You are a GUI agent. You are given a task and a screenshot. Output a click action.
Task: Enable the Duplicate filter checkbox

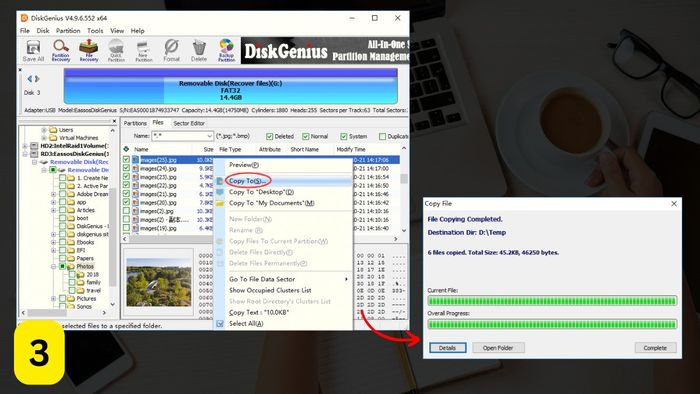click(x=382, y=137)
